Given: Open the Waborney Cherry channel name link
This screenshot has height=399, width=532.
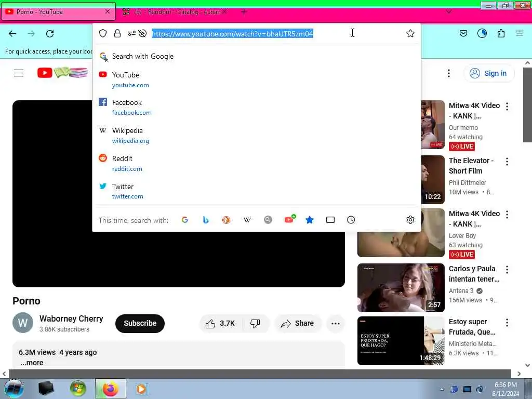Looking at the screenshot, I should point(71,318).
